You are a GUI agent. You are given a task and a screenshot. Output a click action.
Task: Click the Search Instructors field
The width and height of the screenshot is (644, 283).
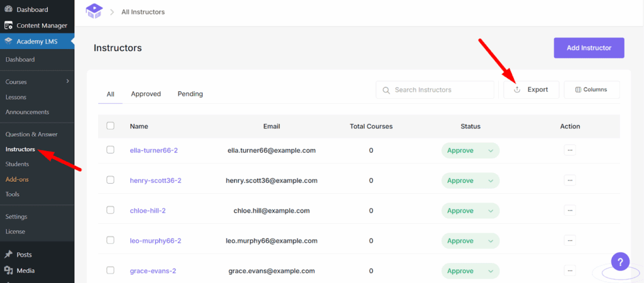(x=436, y=90)
